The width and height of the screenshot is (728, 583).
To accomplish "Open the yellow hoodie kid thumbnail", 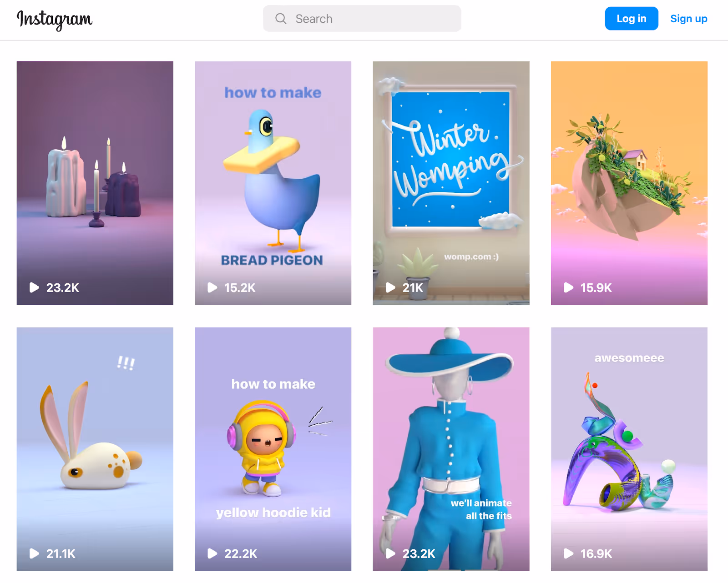I will pos(273,449).
